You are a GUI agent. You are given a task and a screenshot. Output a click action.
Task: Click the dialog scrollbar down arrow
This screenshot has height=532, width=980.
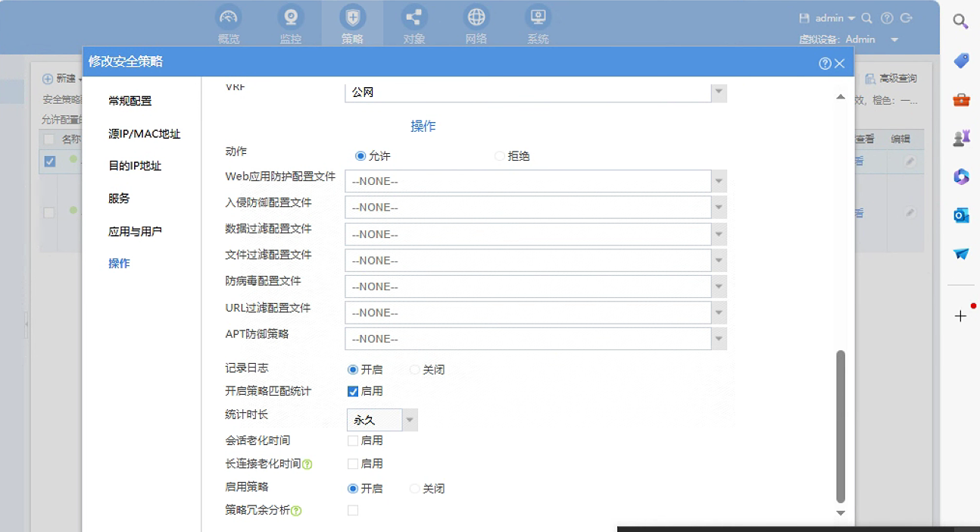(840, 513)
